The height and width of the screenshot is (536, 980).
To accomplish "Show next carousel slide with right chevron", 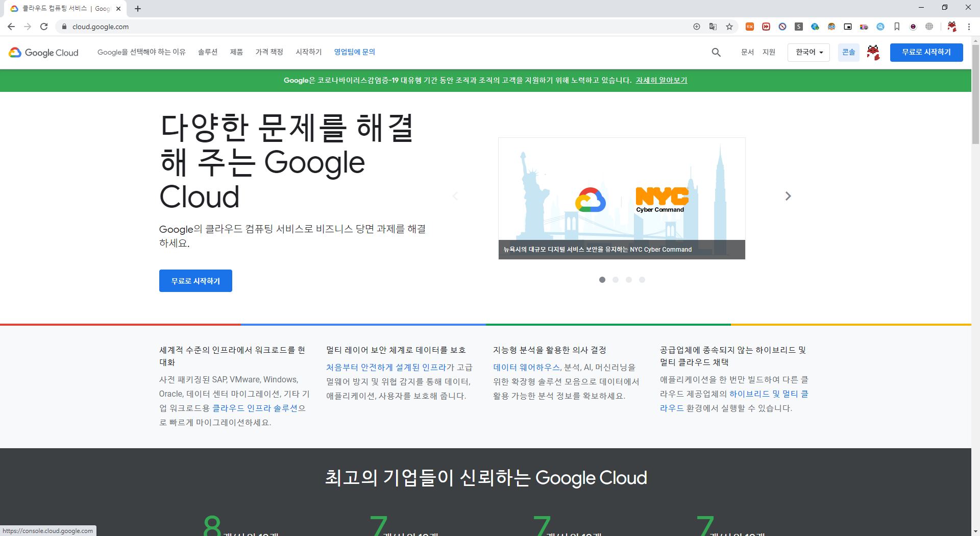I will pos(788,196).
